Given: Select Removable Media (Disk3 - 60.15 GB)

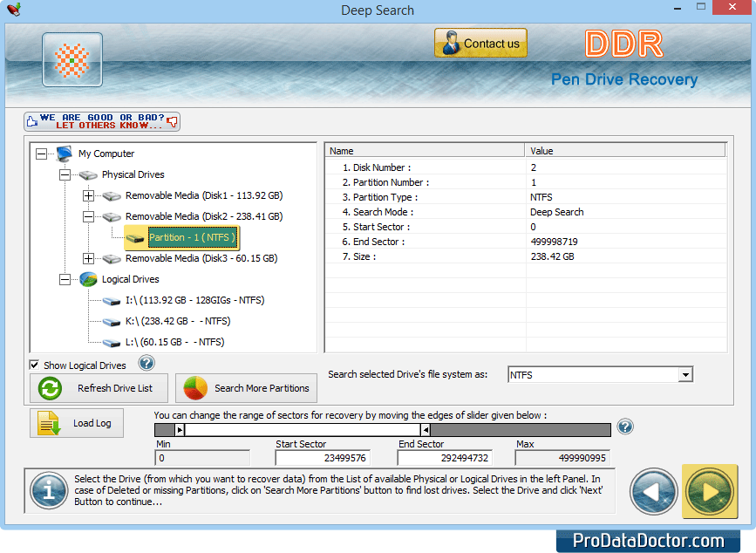Looking at the screenshot, I should click(x=201, y=258).
